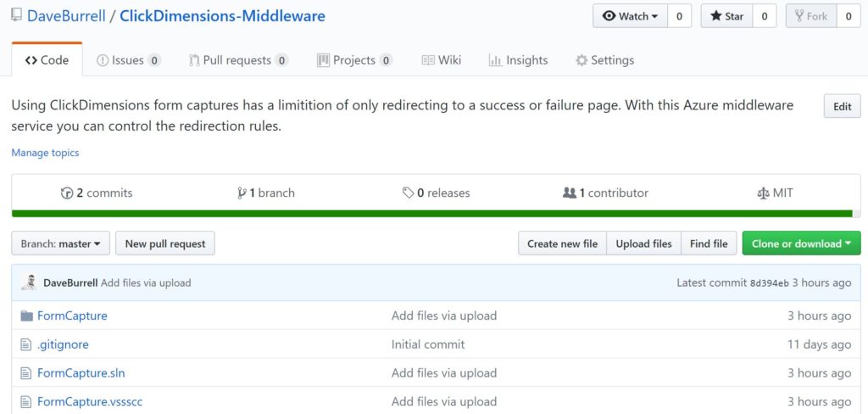The image size is (868, 414).
Task: Open commit message in FormCapture.vssscc row
Action: pos(444,402)
